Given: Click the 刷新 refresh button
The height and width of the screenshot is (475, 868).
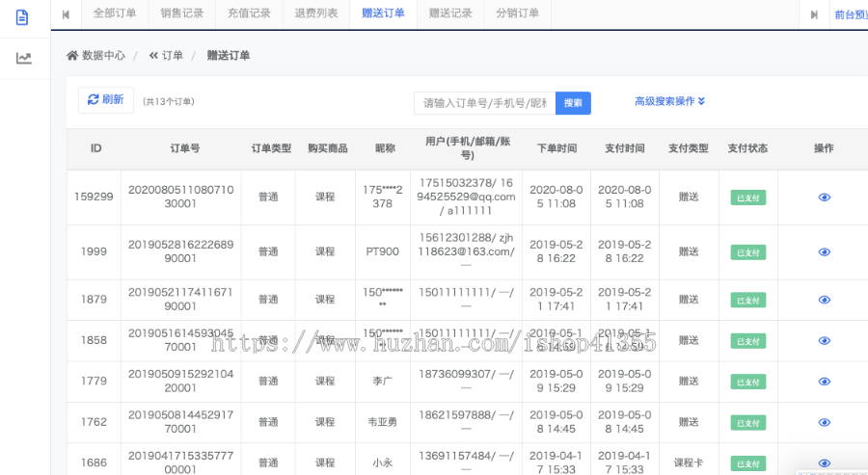Looking at the screenshot, I should (x=106, y=100).
